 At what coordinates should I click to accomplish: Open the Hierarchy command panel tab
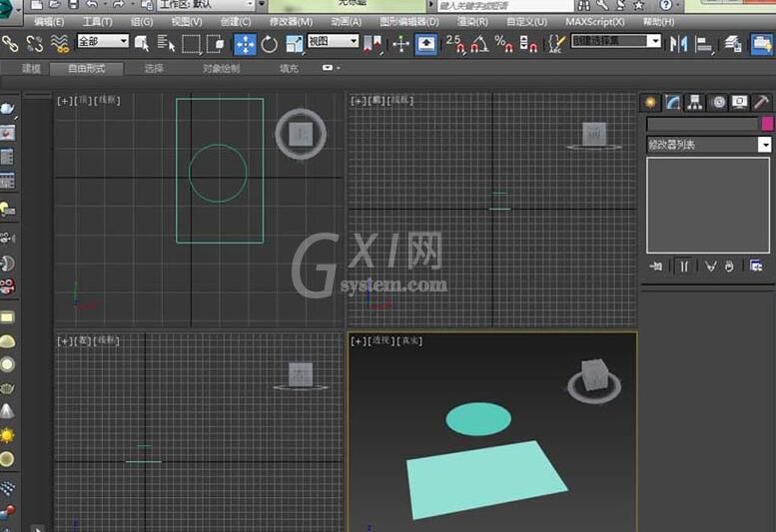[x=695, y=103]
